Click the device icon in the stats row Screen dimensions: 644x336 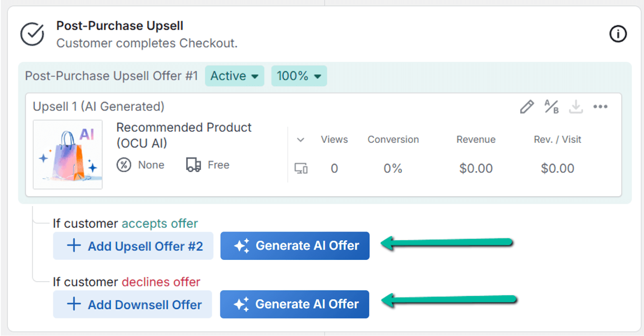tap(301, 168)
